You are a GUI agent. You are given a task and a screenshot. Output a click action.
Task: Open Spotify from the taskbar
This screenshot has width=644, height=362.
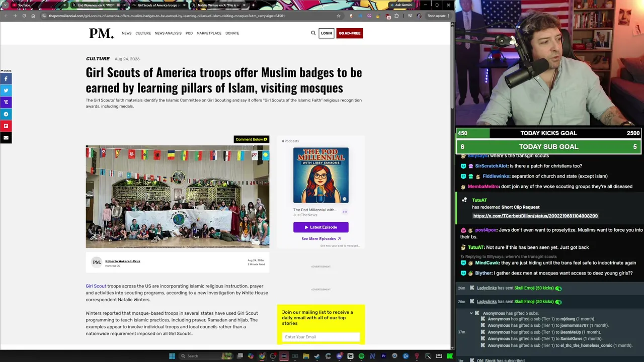pyautogui.click(x=361, y=356)
